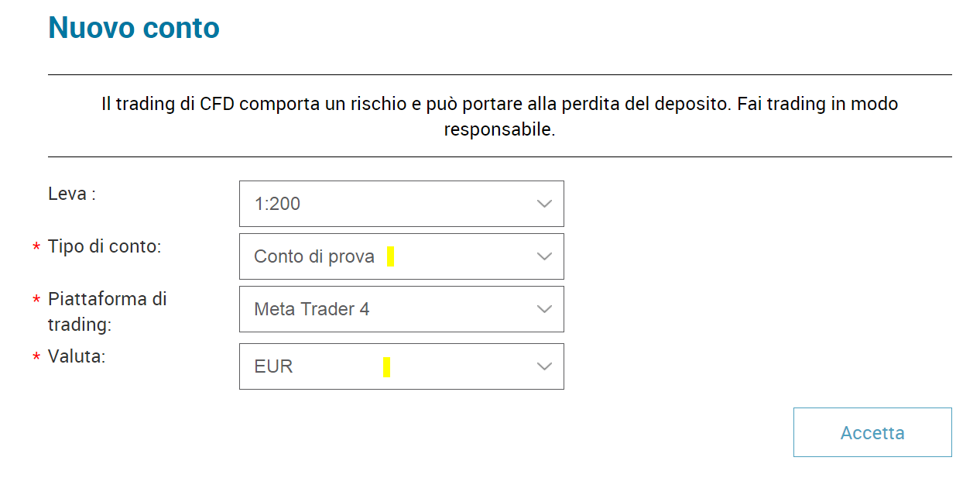Click the chevron arrow in the EUR dropdown
The width and height of the screenshot is (980, 478).
544,366
